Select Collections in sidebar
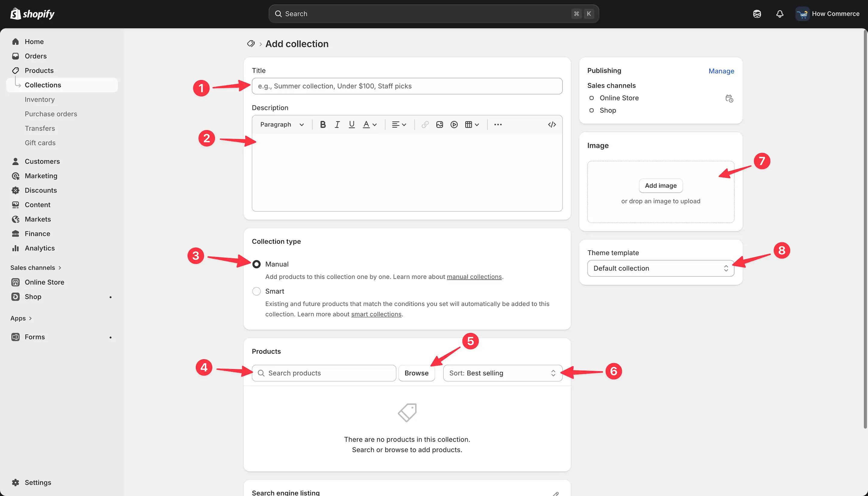 click(x=62, y=85)
